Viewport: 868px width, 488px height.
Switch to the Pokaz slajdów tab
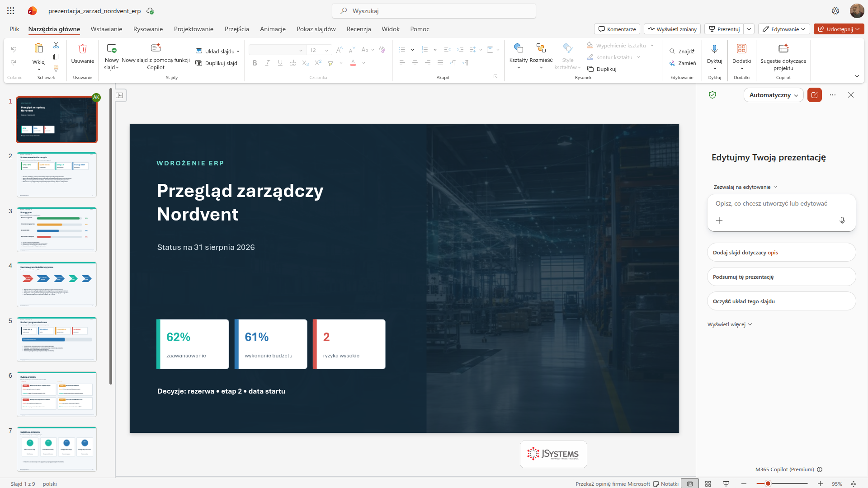point(316,29)
